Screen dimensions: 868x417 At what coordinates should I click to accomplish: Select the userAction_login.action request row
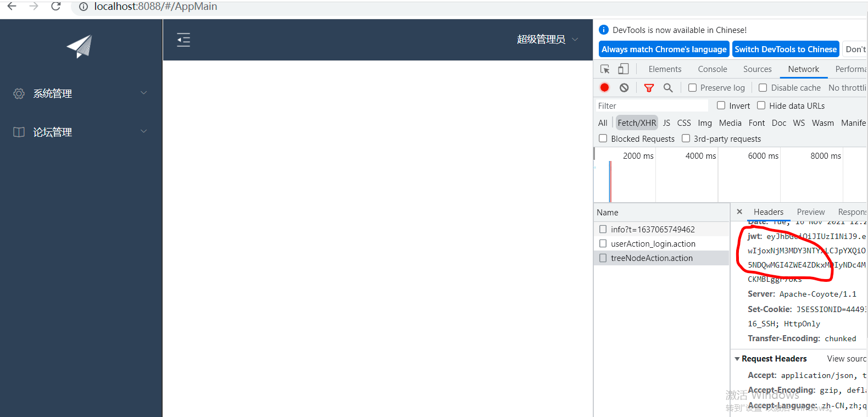[661, 243]
